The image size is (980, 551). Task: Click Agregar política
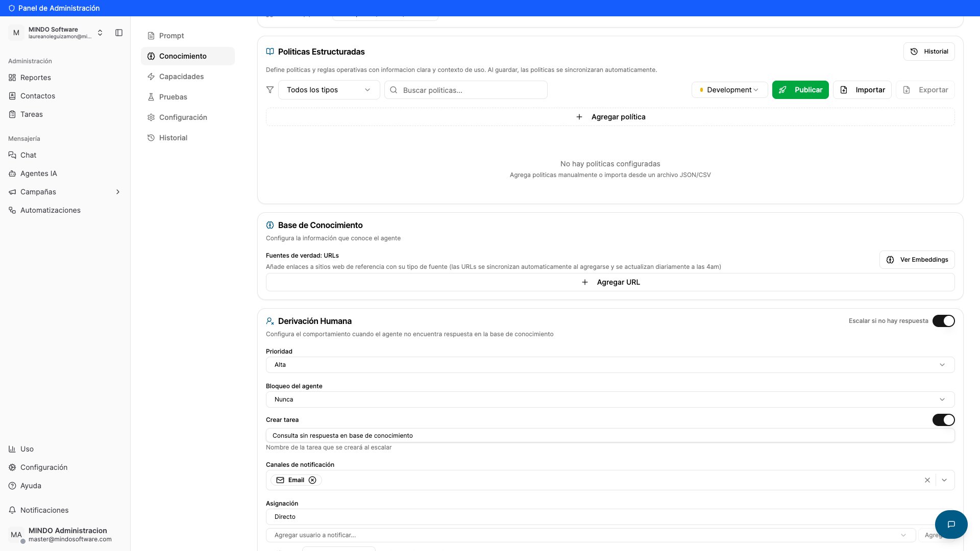tap(610, 117)
